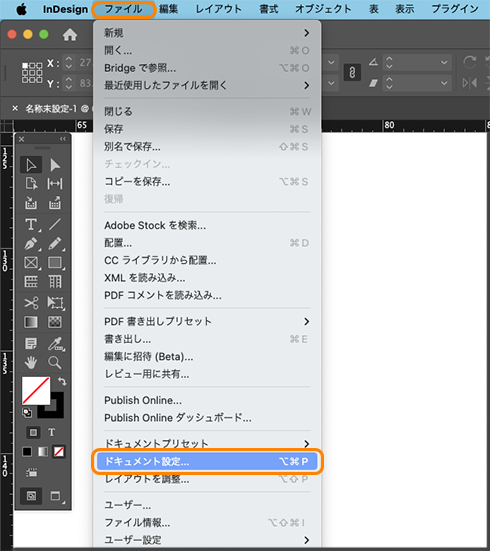
Task: Expand ユーザー設定 submenu
Action: pyautogui.click(x=207, y=540)
